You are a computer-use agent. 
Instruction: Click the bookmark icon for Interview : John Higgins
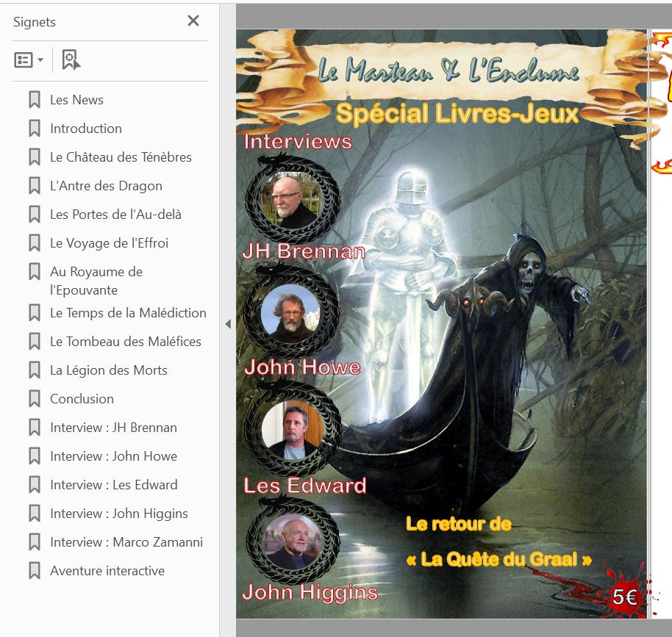35,513
